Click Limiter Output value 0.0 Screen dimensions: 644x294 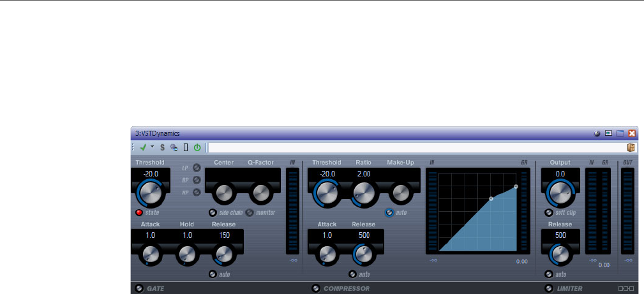pyautogui.click(x=560, y=174)
